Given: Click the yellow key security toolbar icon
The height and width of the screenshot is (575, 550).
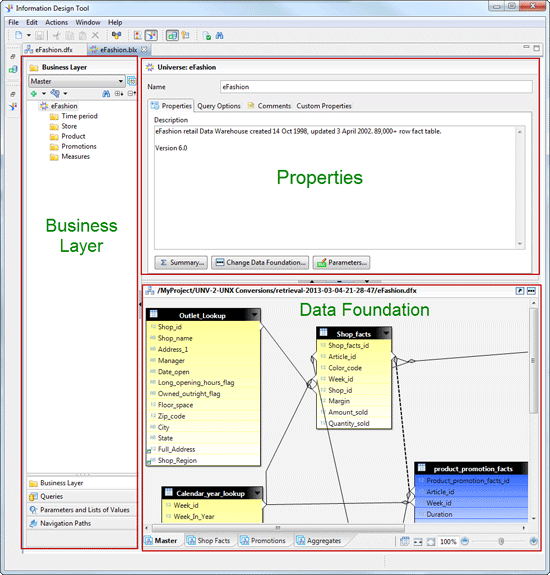Looking at the screenshot, I should coord(186,35).
